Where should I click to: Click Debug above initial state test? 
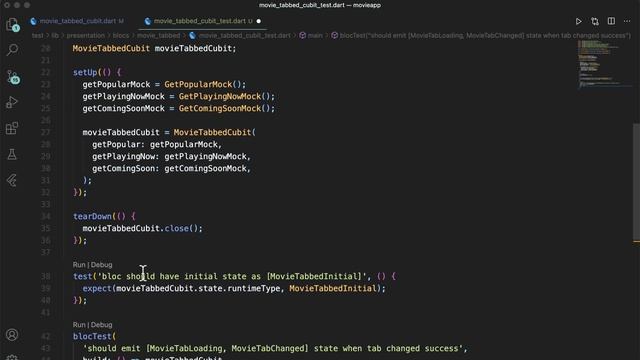click(x=102, y=264)
